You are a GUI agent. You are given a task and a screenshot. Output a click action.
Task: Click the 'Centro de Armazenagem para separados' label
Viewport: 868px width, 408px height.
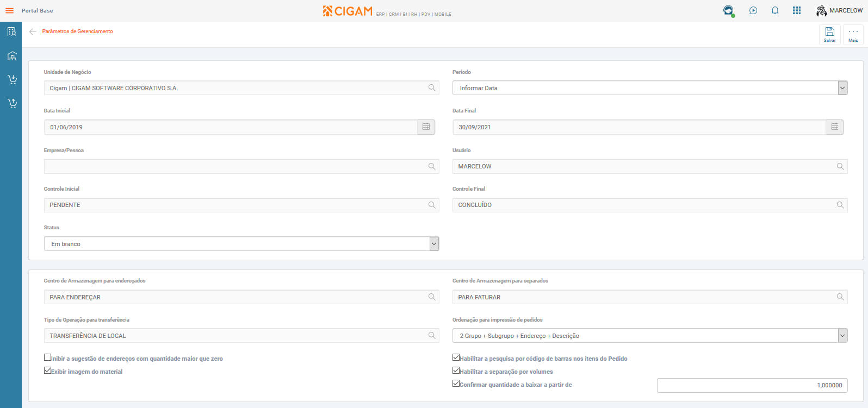pyautogui.click(x=500, y=281)
